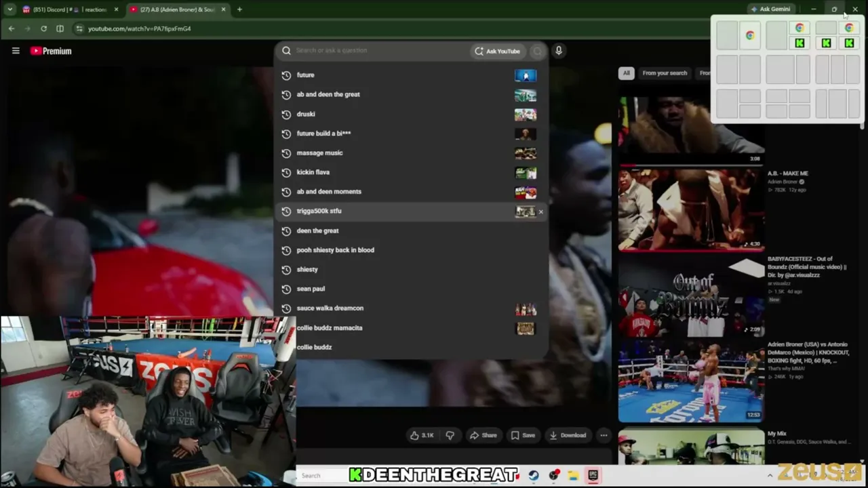Save the video to a playlist
The image size is (868, 488).
(x=523, y=435)
